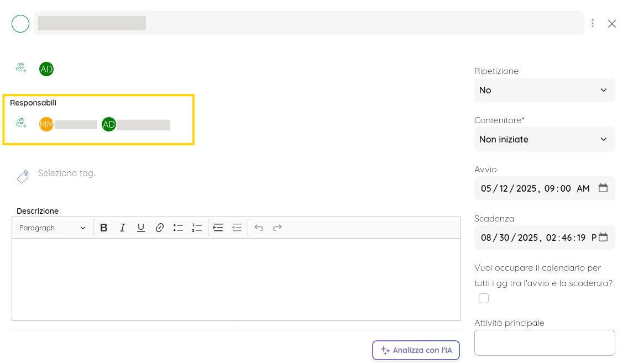The height and width of the screenshot is (364, 628).
Task: Click the Analizza con l'IA button
Action: point(416,350)
